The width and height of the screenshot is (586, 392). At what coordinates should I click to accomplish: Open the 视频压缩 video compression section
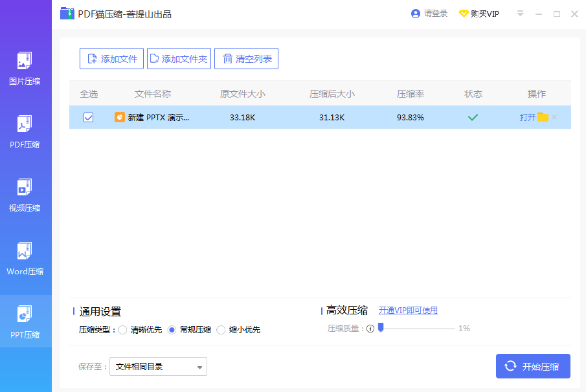point(25,195)
